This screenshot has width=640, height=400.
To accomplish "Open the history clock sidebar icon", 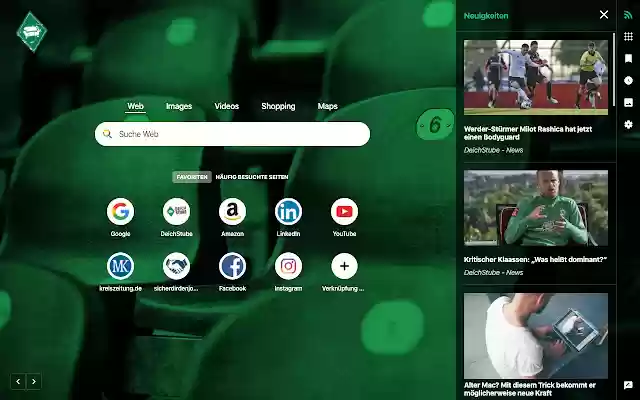I will pos(628,81).
